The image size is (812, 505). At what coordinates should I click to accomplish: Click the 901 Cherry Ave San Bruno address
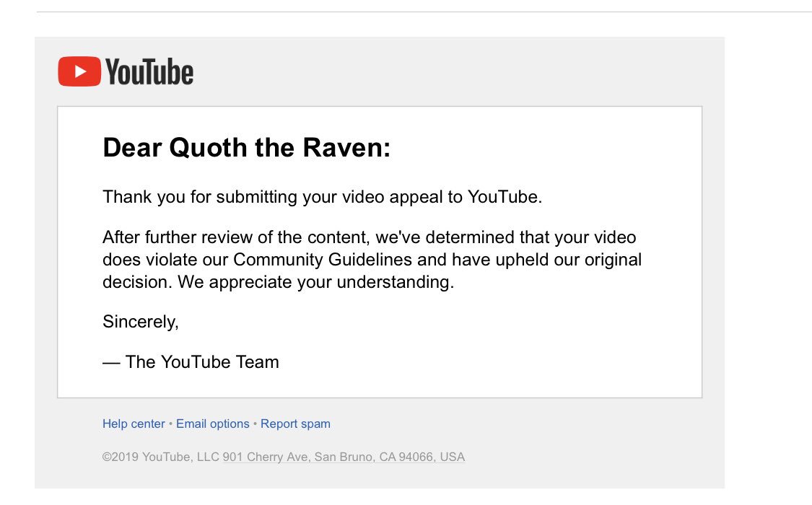point(344,457)
